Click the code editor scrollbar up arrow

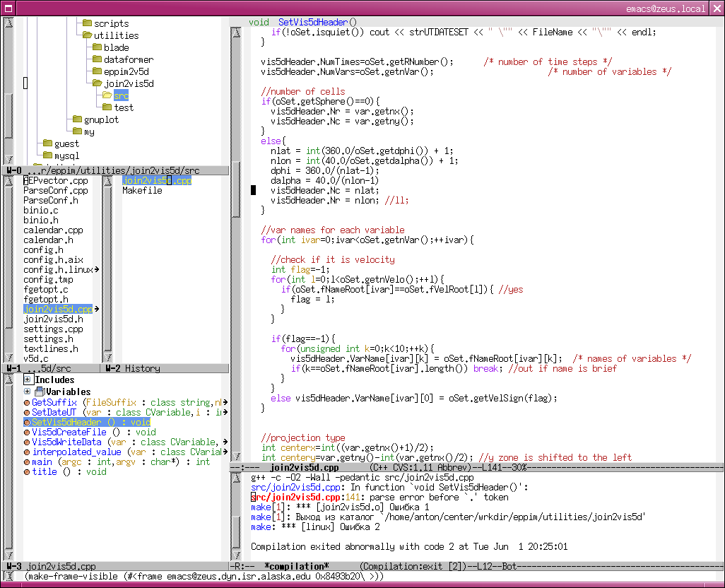point(236,33)
